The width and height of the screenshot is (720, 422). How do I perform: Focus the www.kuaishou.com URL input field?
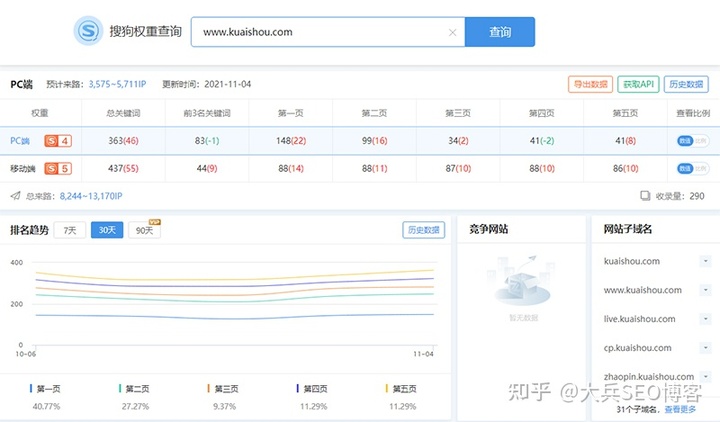(x=328, y=32)
